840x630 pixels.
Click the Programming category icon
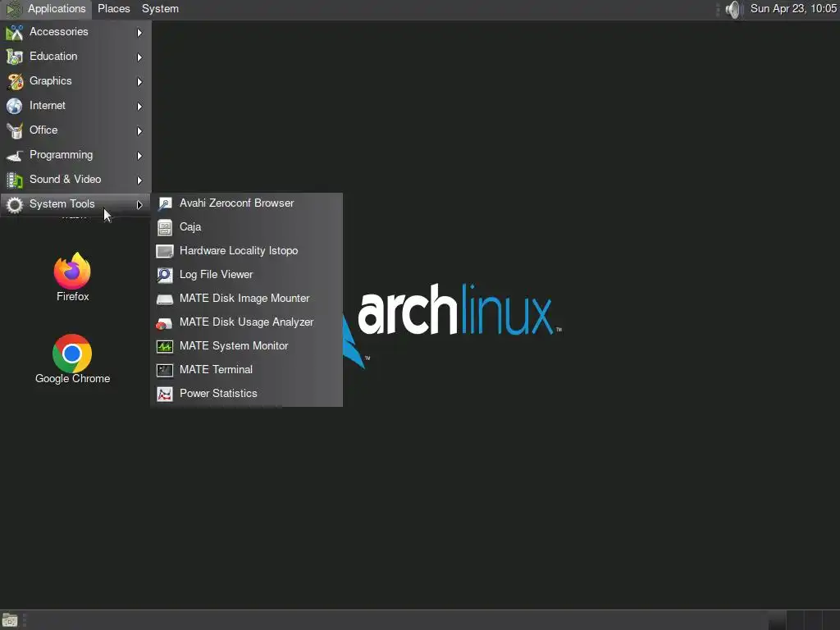[15, 155]
